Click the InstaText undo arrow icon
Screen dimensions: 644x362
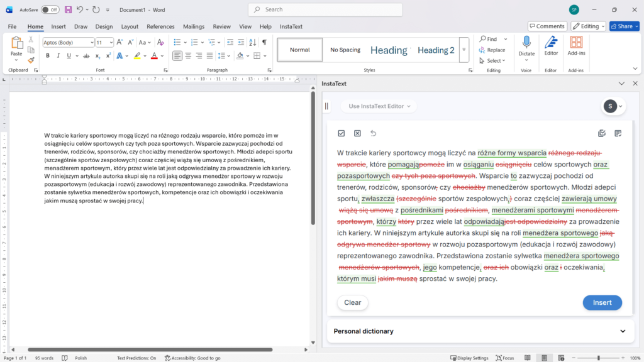click(373, 133)
